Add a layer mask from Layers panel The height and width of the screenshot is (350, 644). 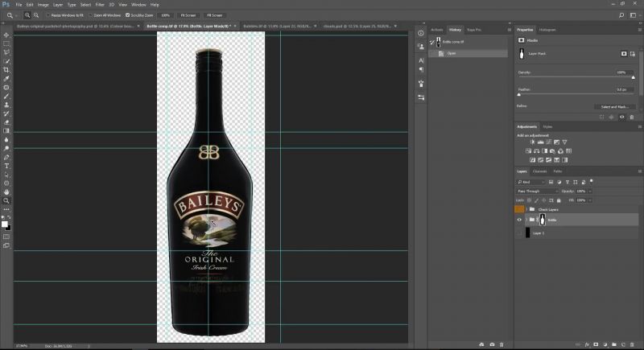tap(596, 344)
